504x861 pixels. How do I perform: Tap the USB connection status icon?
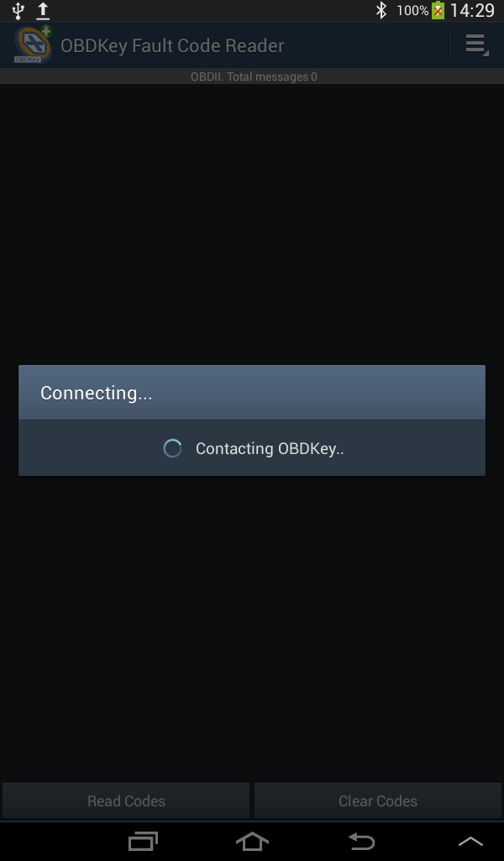[x=18, y=10]
